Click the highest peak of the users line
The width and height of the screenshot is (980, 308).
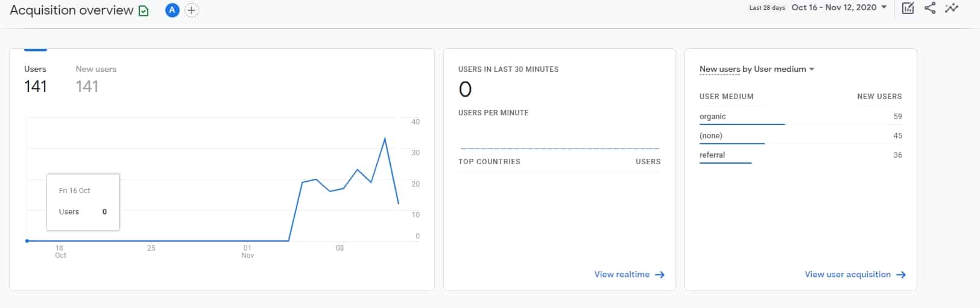385,139
